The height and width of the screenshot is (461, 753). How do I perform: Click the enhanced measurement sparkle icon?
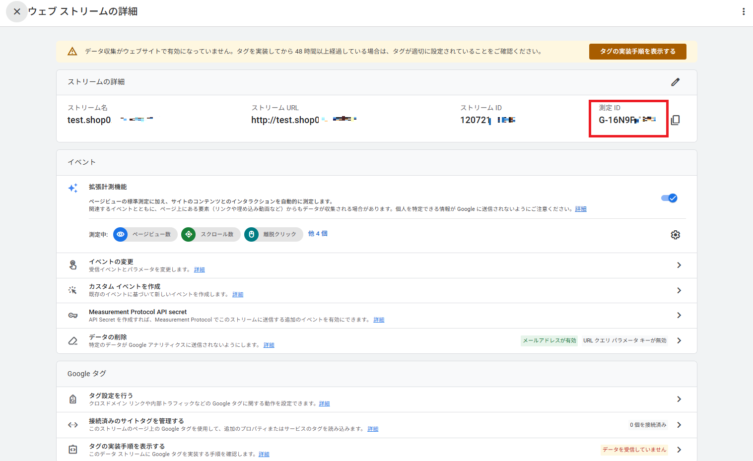click(x=73, y=188)
